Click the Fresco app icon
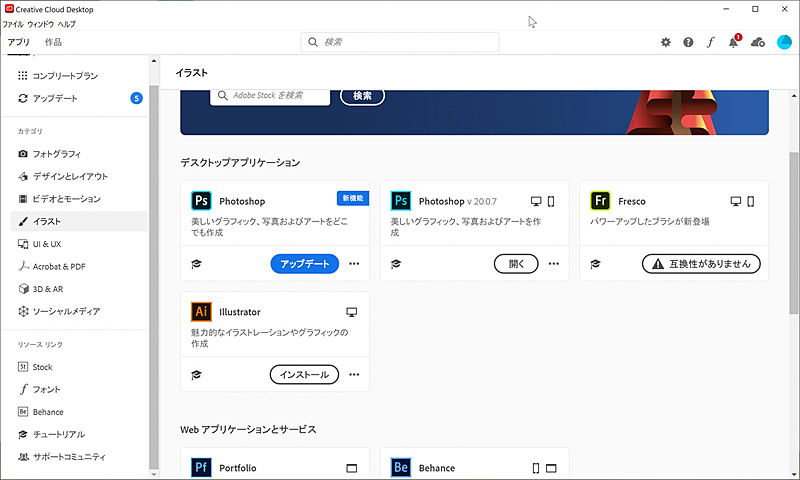Screen dimensions: 800x480 pos(600,201)
